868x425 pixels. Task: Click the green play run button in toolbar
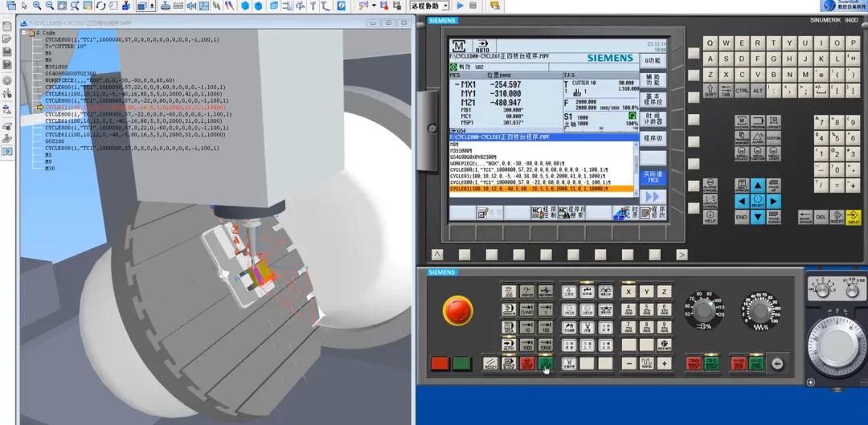460,6
